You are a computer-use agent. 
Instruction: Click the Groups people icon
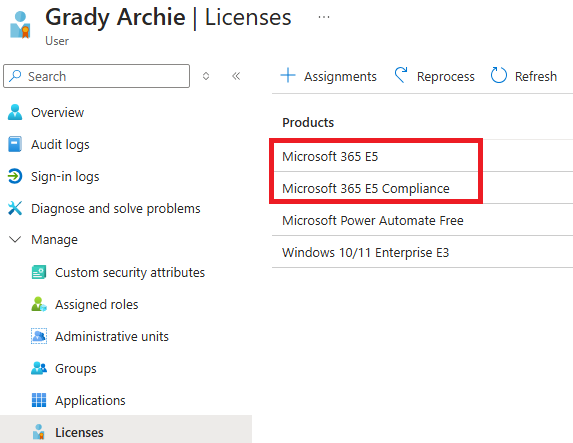(x=39, y=368)
